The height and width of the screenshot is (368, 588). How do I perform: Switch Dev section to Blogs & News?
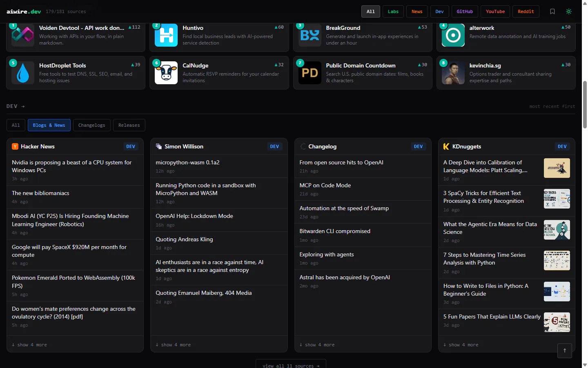click(x=49, y=125)
